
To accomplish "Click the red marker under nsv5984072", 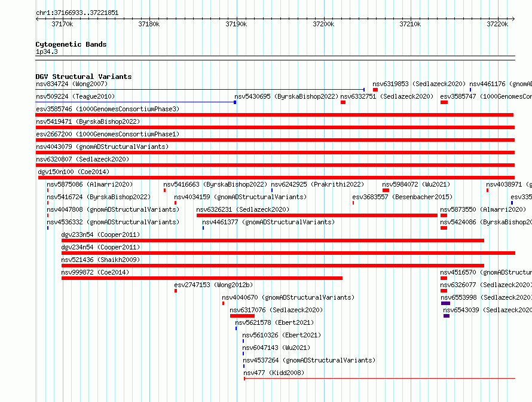I will pyautogui.click(x=386, y=190).
